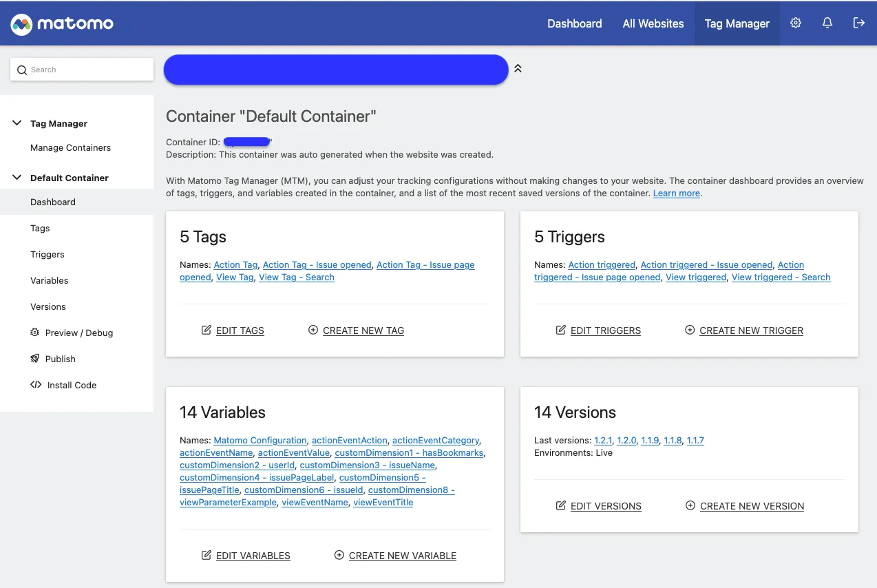Open the notifications bell
Screen dimensions: 877x588
pos(827,23)
